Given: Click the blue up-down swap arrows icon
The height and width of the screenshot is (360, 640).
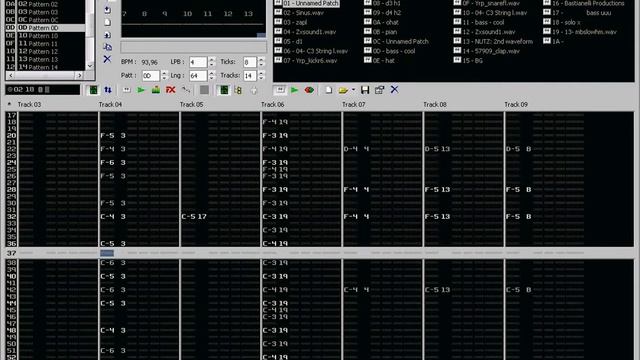Looking at the screenshot, I should pyautogui.click(x=108, y=90).
